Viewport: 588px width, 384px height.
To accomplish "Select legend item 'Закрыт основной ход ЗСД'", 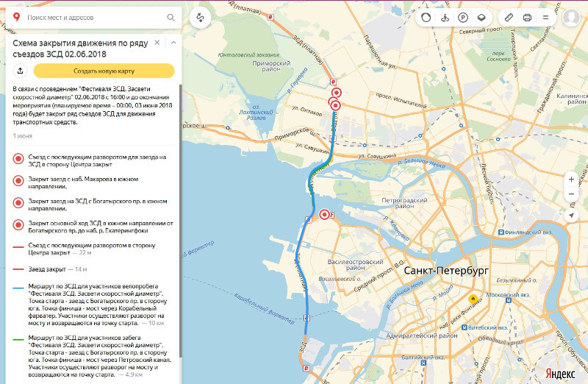I will [x=93, y=227].
